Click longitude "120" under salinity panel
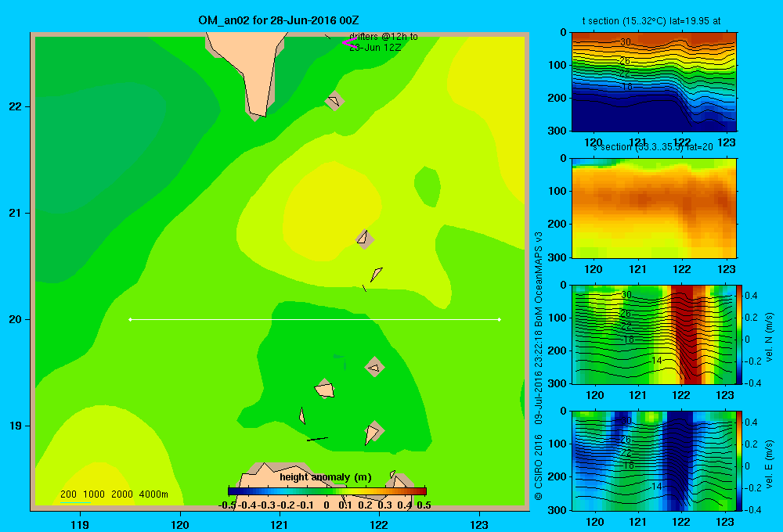The height and width of the screenshot is (532, 783). pos(594,269)
